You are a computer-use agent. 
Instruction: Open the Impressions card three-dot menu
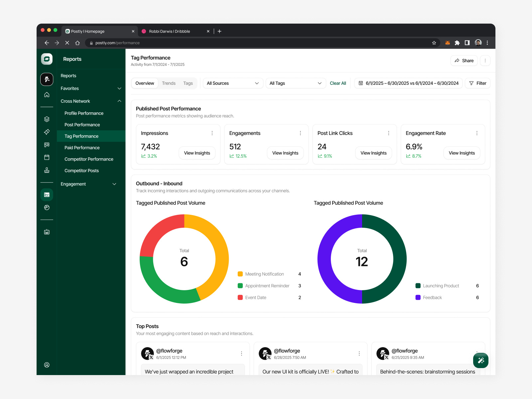coord(212,133)
